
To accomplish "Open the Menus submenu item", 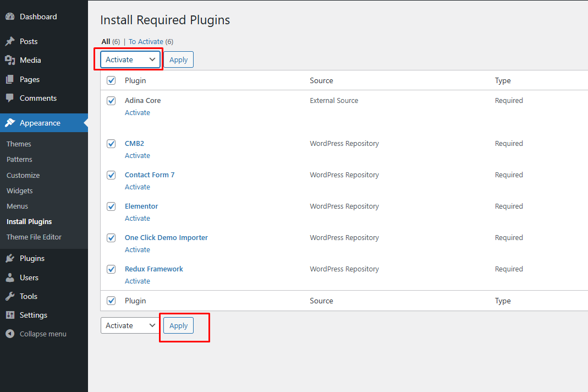I will click(x=17, y=206).
